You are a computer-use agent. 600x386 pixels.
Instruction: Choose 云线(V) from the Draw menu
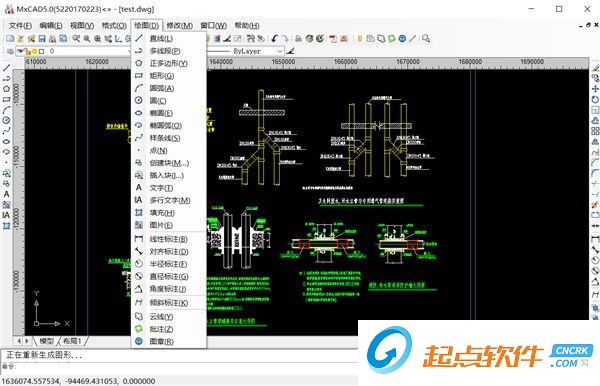pos(169,317)
